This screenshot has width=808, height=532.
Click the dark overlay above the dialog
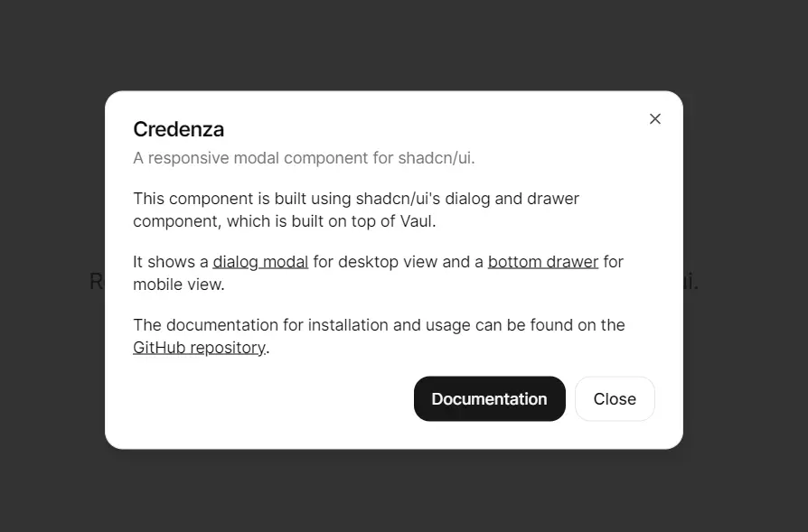403,45
